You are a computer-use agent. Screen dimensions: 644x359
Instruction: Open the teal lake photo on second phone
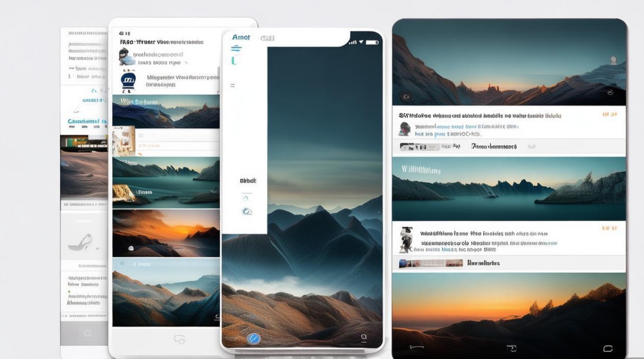click(166, 181)
